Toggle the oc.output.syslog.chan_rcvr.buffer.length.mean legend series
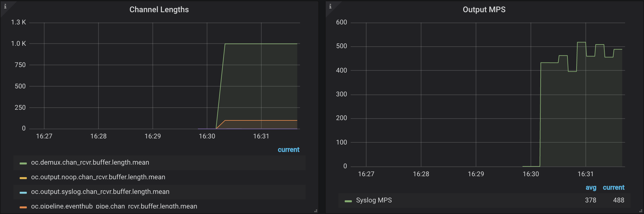The image size is (644, 214). click(100, 192)
